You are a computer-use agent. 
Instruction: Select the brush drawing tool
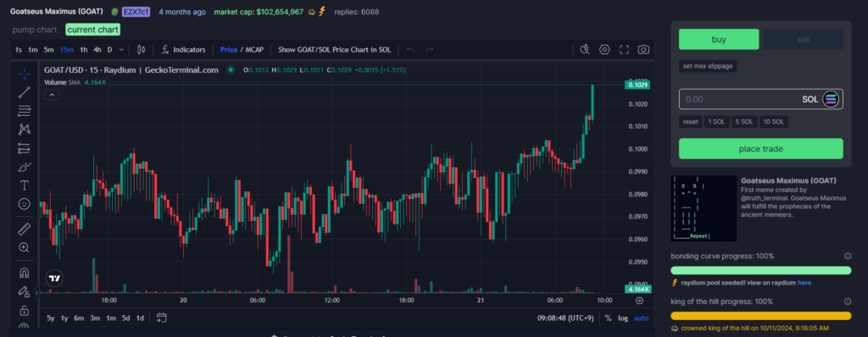click(x=25, y=167)
